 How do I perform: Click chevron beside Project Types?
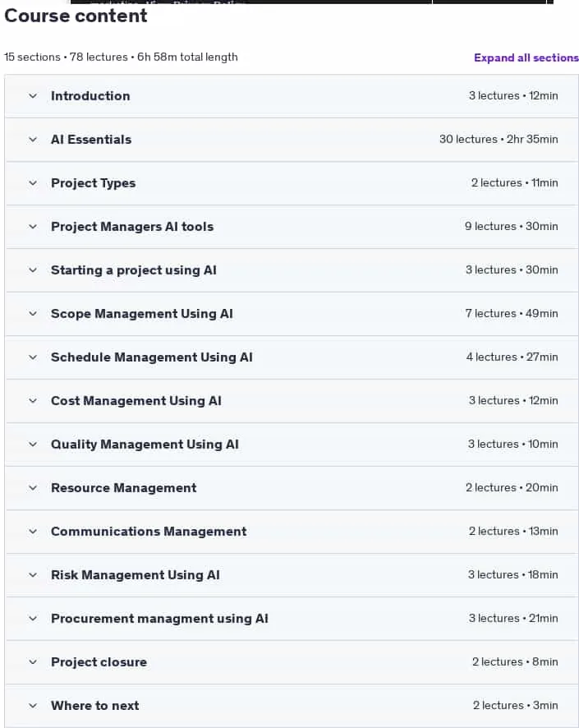click(33, 183)
